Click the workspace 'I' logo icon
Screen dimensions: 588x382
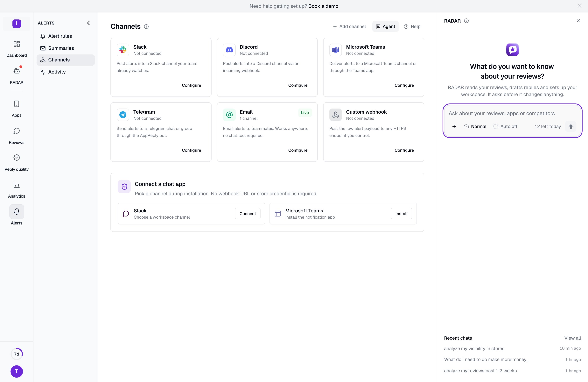click(x=17, y=24)
